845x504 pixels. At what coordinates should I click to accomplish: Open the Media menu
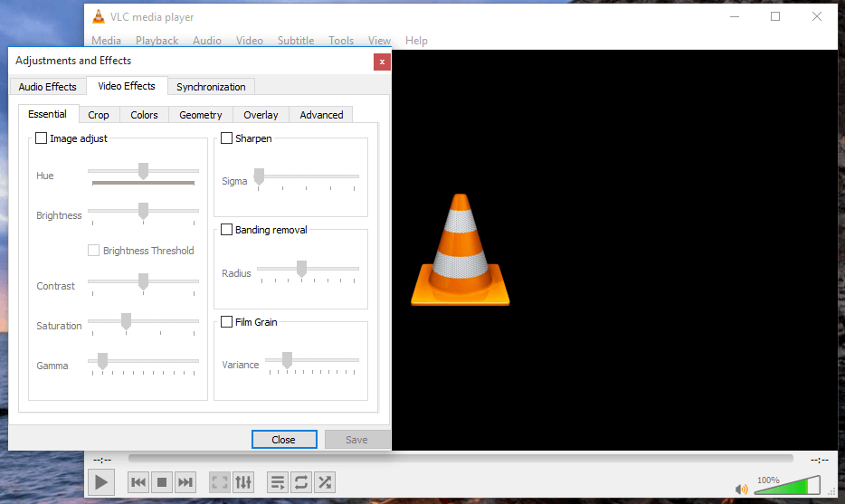click(x=106, y=41)
